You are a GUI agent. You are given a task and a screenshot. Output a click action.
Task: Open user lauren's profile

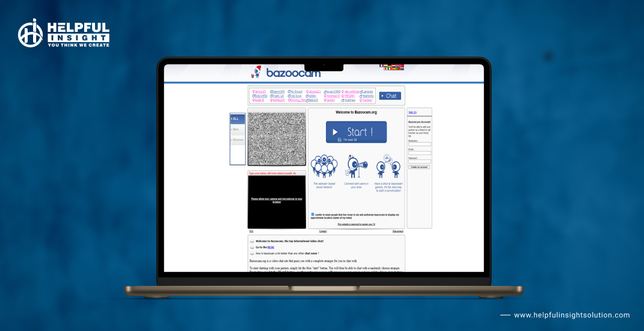(x=331, y=101)
